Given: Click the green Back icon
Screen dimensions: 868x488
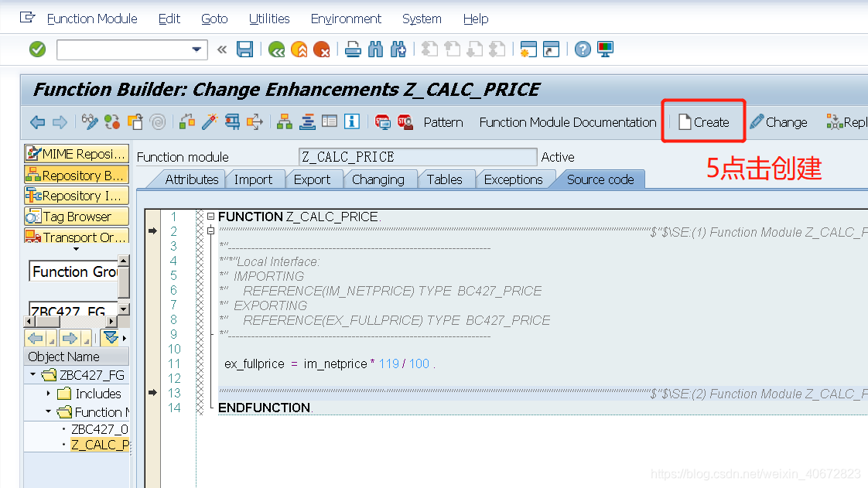Looking at the screenshot, I should tap(276, 49).
